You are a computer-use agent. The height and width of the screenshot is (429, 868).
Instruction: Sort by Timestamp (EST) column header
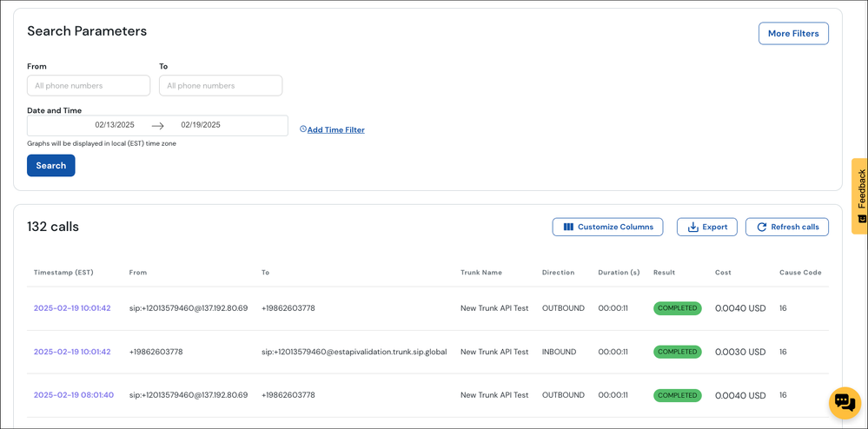63,273
